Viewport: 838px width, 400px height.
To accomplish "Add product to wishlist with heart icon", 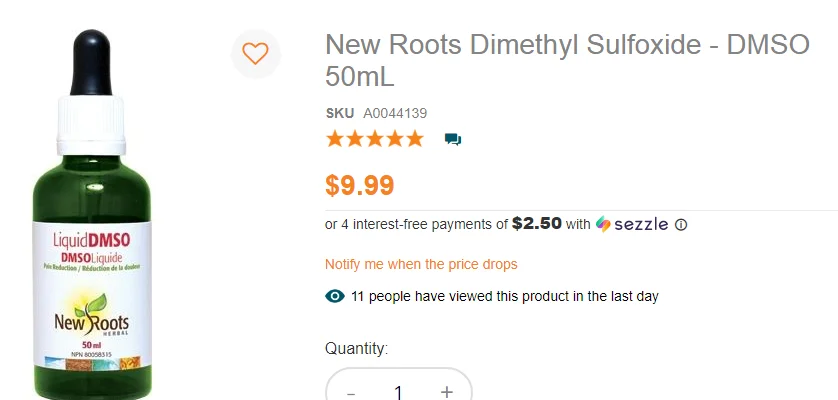I will coord(255,53).
